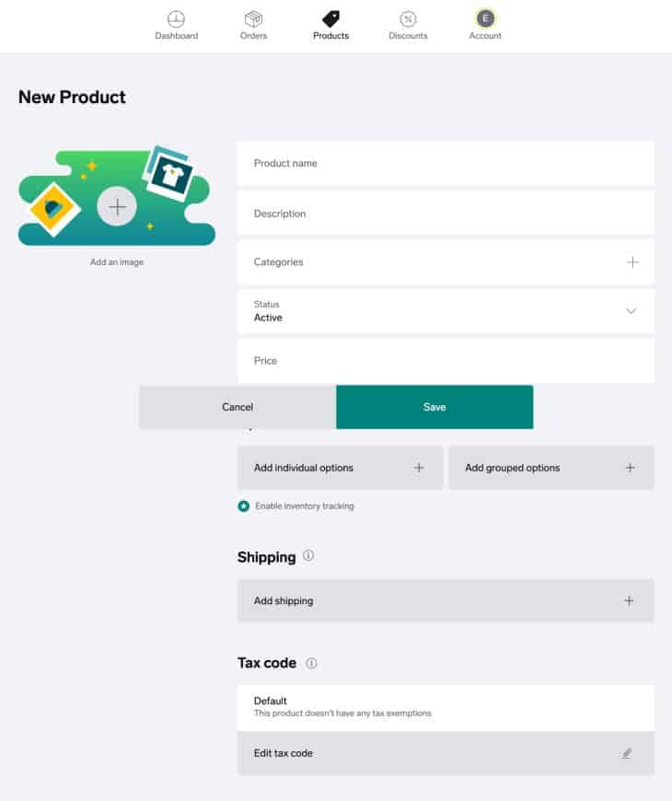Screen dimensions: 672x801
Task: Cancel creating the product
Action: click(238, 406)
